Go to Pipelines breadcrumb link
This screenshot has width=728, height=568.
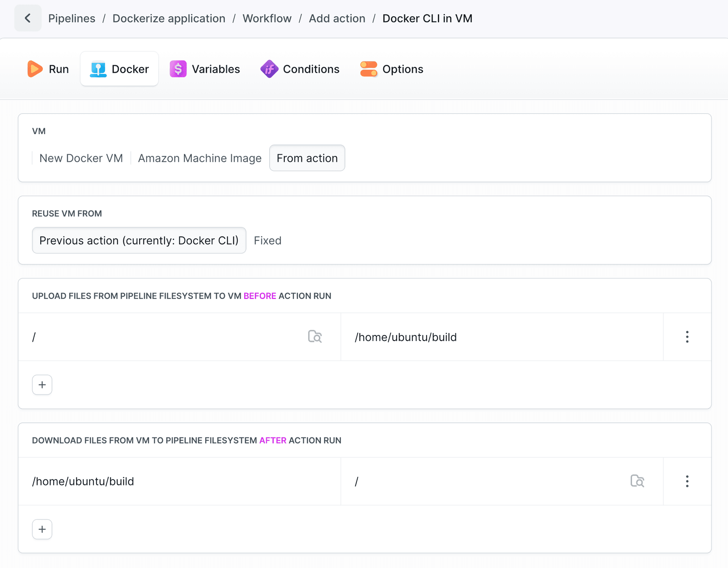tap(72, 18)
